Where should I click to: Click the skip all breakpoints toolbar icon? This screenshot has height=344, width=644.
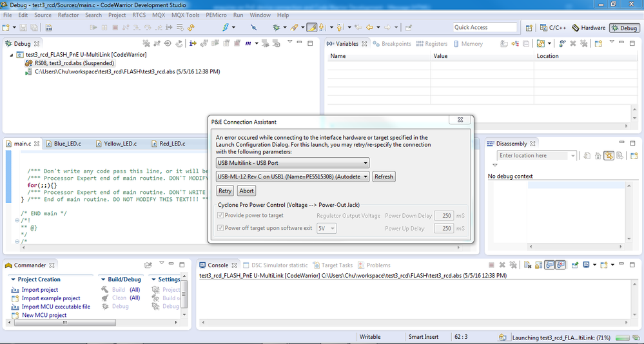(x=253, y=28)
